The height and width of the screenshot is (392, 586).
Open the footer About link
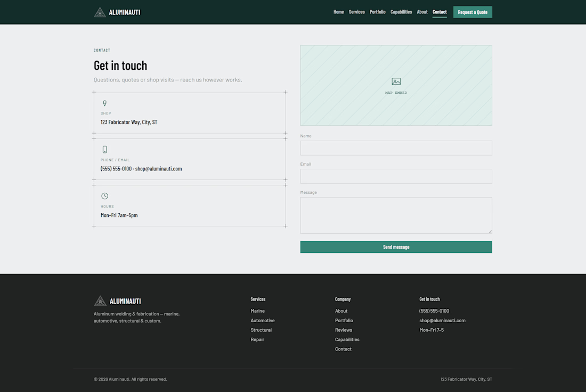[x=341, y=311]
